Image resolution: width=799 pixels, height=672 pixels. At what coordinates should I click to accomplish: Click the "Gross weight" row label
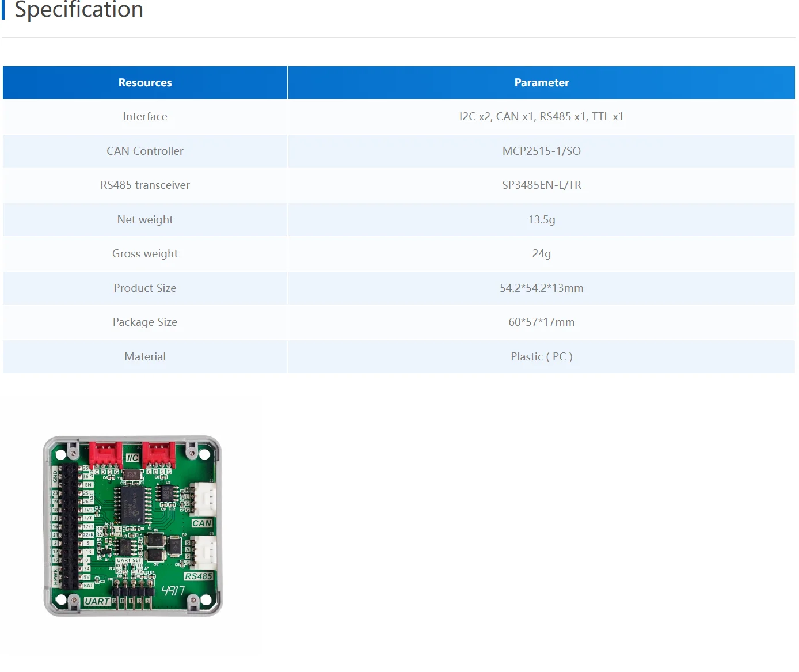click(145, 254)
